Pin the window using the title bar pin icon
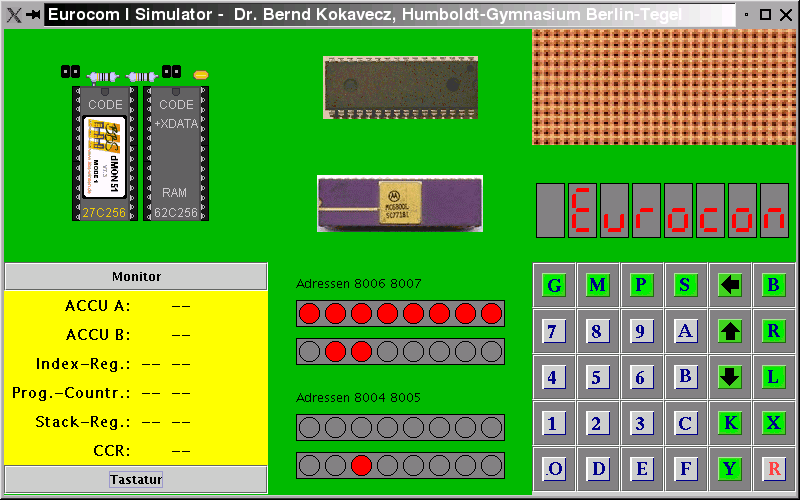This screenshot has height=500, width=800. (x=33, y=15)
